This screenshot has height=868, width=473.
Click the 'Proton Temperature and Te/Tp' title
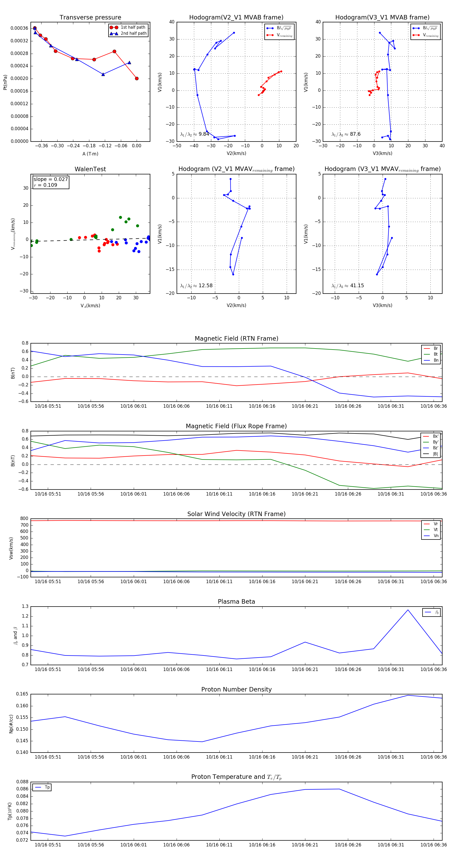[236, 777]
